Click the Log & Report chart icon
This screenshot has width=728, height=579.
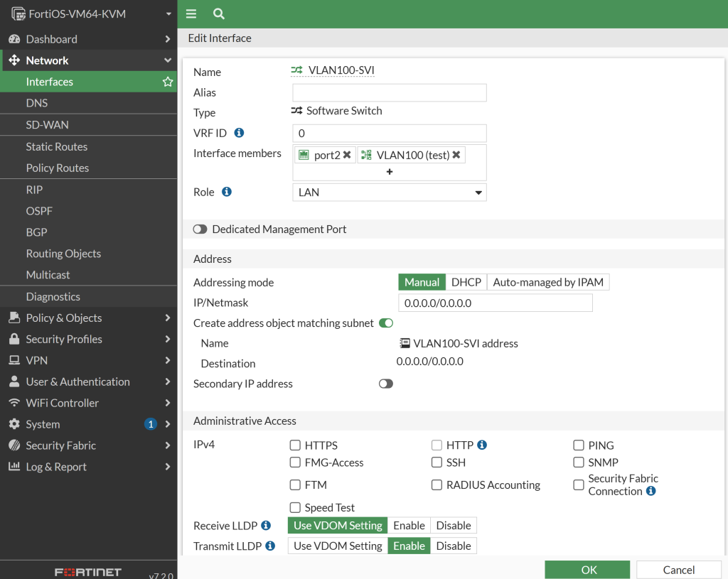14,466
